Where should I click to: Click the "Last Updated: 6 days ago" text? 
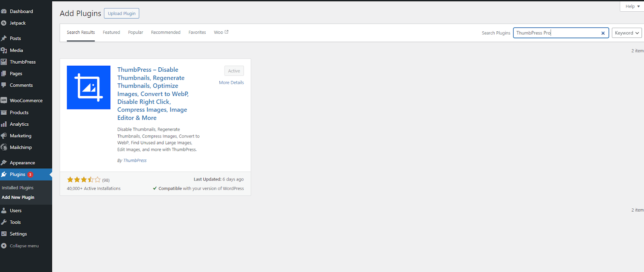[x=219, y=179]
